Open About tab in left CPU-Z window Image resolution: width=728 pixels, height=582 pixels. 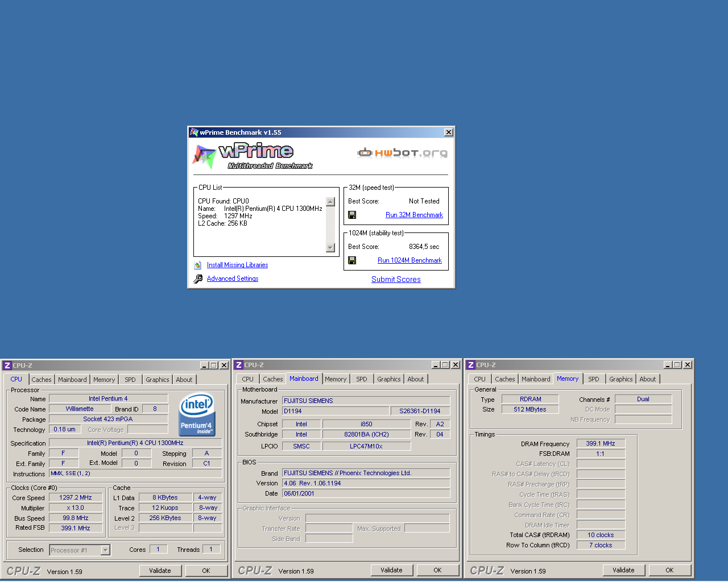[x=184, y=380]
